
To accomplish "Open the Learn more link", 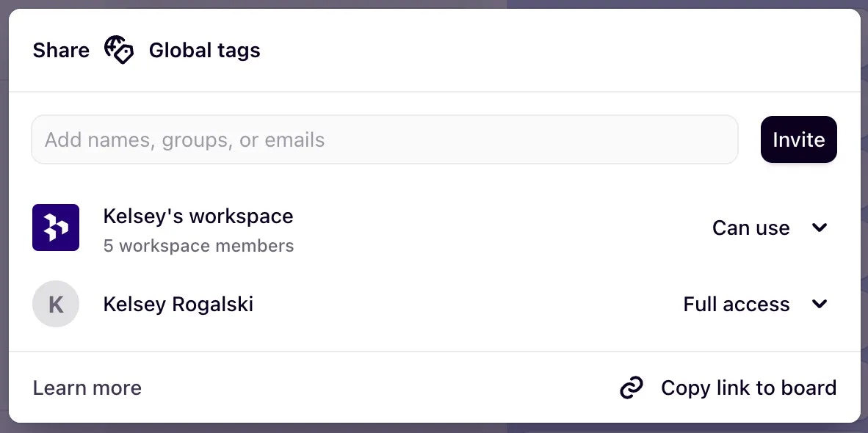I will (x=87, y=387).
